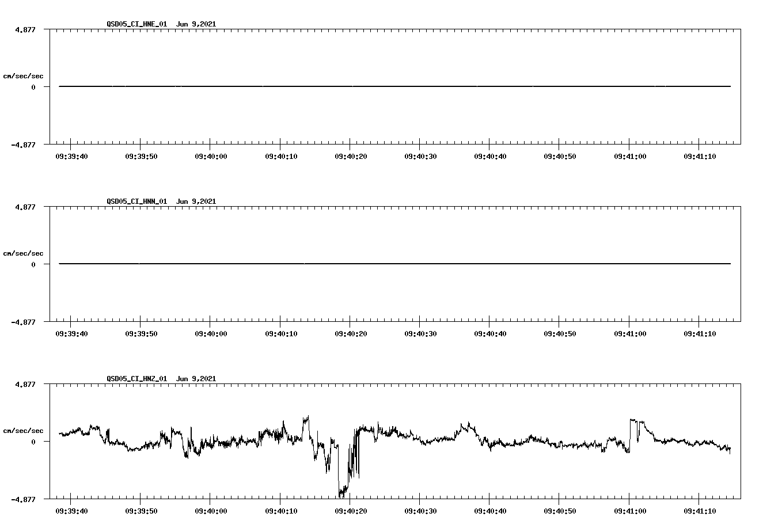This screenshot has height=532, width=782.
Task: Click 09:40:10 time label under HNN plot
Action: pyautogui.click(x=281, y=334)
